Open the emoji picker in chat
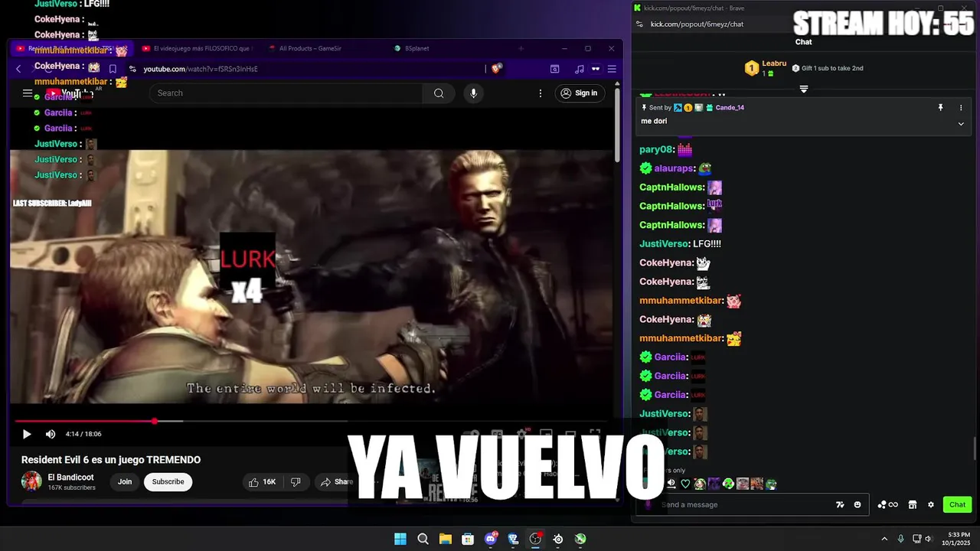Screen dimensions: 980x551 click(857, 504)
